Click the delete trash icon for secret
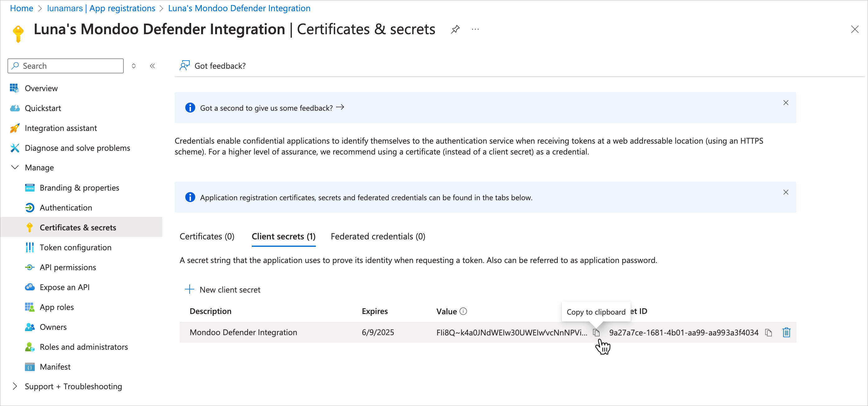This screenshot has height=406, width=868. [x=787, y=332]
